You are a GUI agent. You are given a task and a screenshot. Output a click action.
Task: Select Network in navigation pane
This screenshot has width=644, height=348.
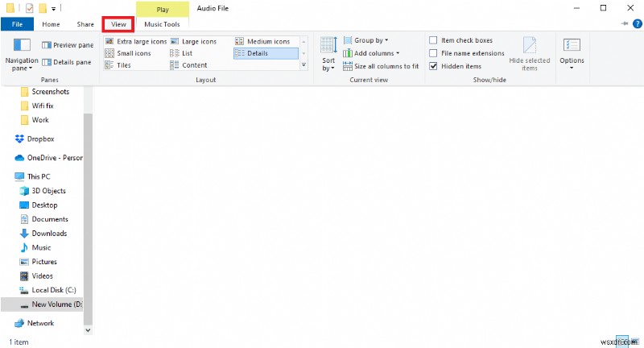coord(34,323)
